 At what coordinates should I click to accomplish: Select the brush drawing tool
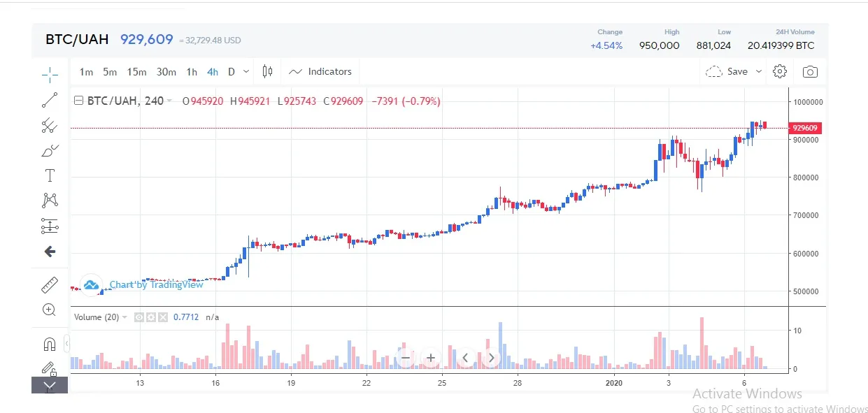point(50,151)
